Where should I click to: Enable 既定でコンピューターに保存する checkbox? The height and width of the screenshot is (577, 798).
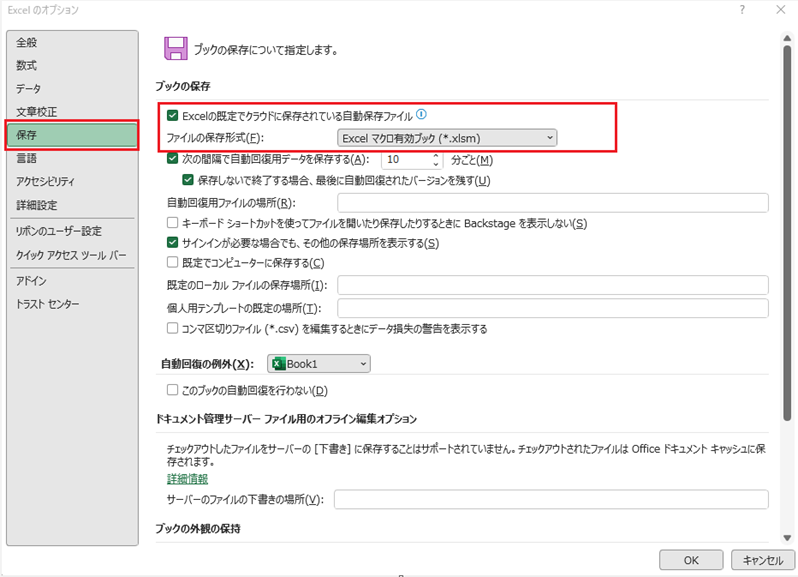coord(173,263)
